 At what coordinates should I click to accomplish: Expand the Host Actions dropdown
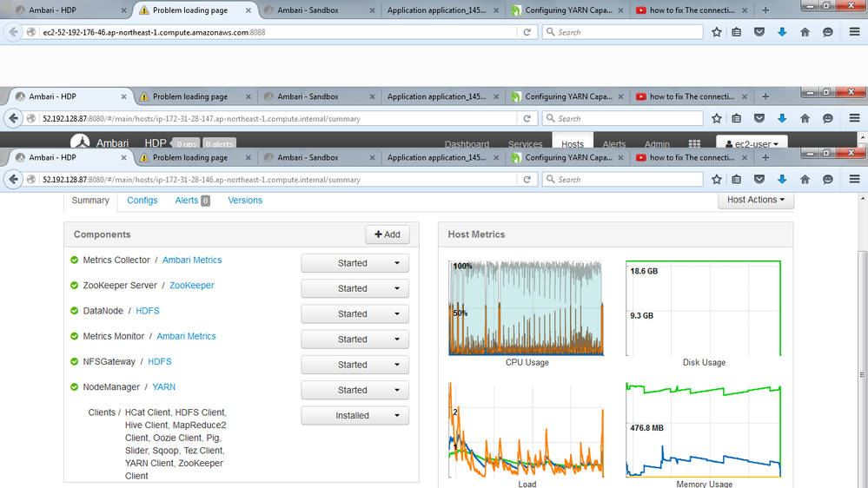tap(755, 200)
